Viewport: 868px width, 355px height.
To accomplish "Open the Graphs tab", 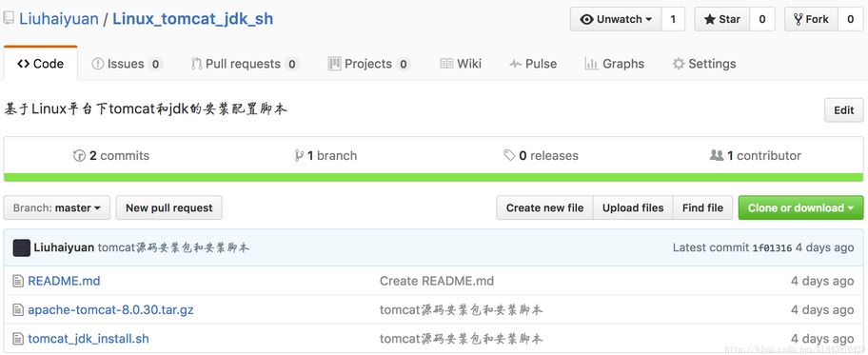I will tap(615, 64).
